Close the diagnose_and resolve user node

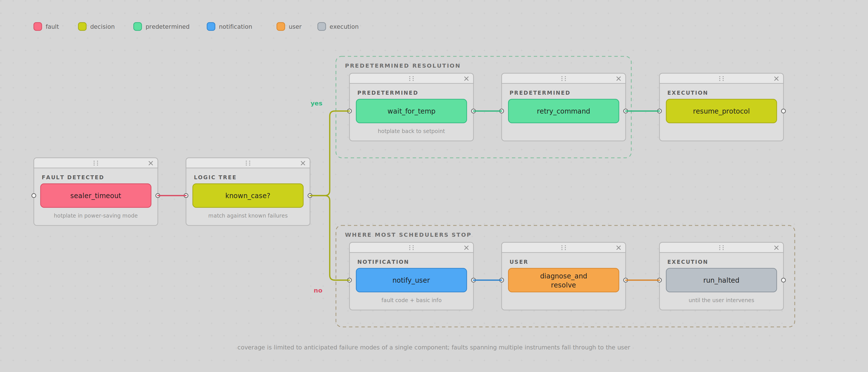[618, 248]
